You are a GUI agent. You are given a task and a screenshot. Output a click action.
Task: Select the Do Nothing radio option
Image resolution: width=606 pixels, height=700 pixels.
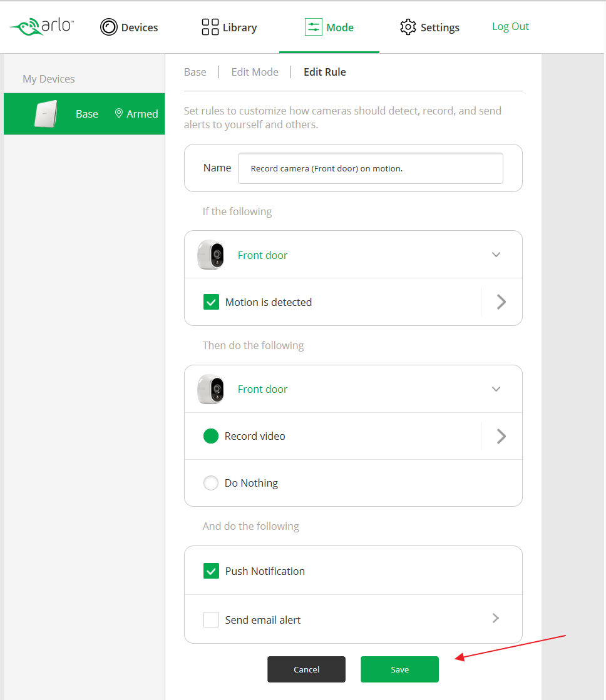pos(211,483)
